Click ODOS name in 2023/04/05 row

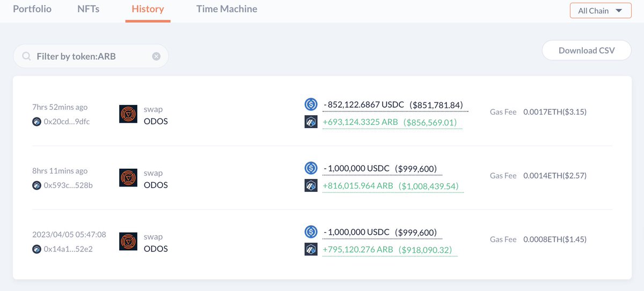coord(156,249)
